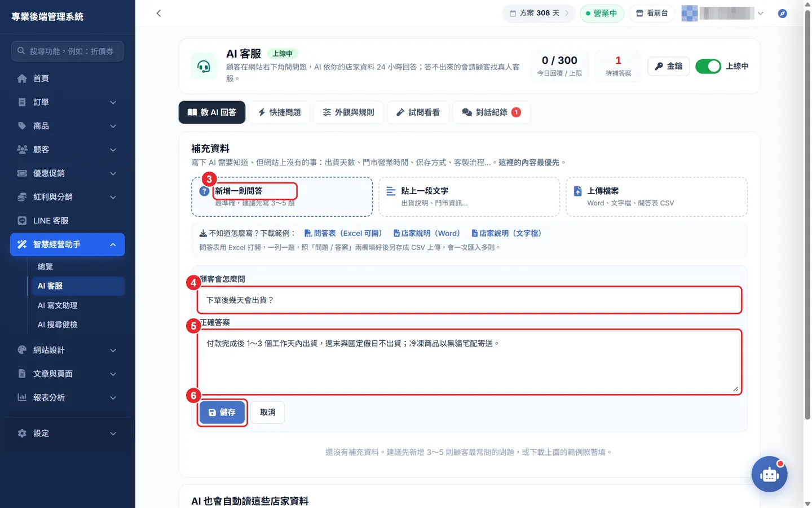The width and height of the screenshot is (812, 508).
Task: Click the 上傳檔案 file upload icon
Action: point(577,191)
